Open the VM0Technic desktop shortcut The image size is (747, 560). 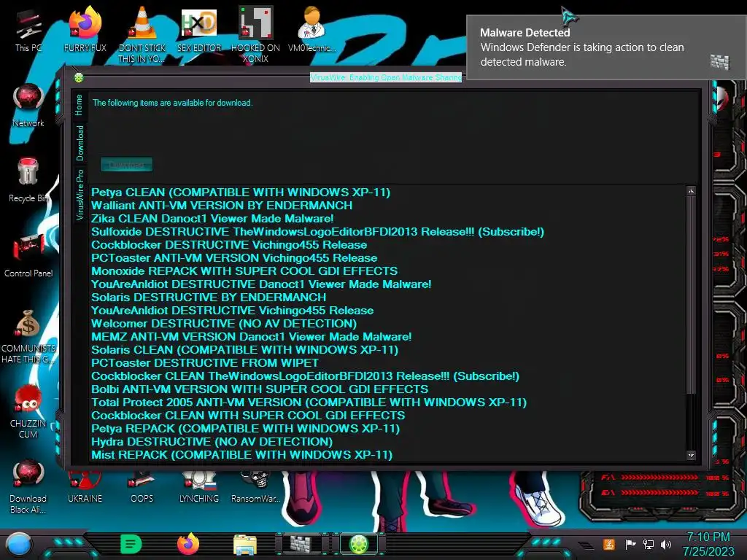pos(311,31)
